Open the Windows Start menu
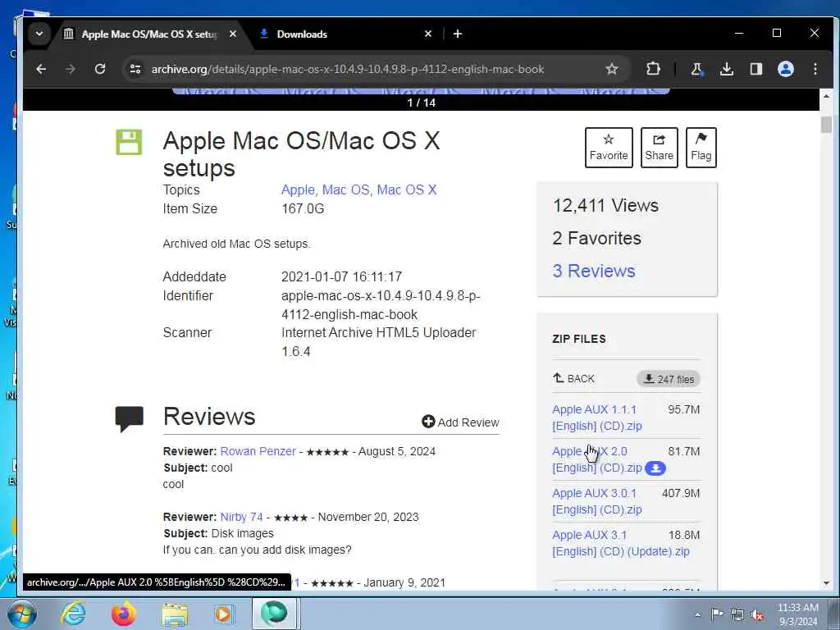The height and width of the screenshot is (630, 840). pos(22,614)
